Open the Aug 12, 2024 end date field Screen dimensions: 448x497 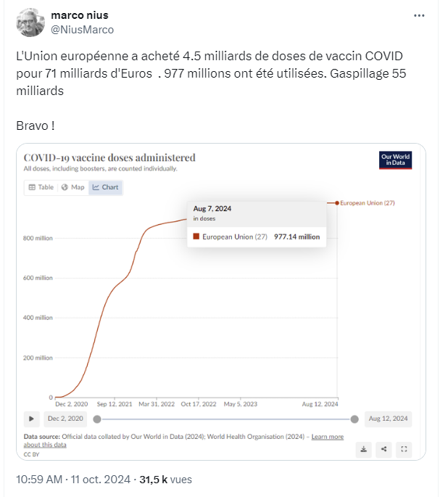(388, 419)
